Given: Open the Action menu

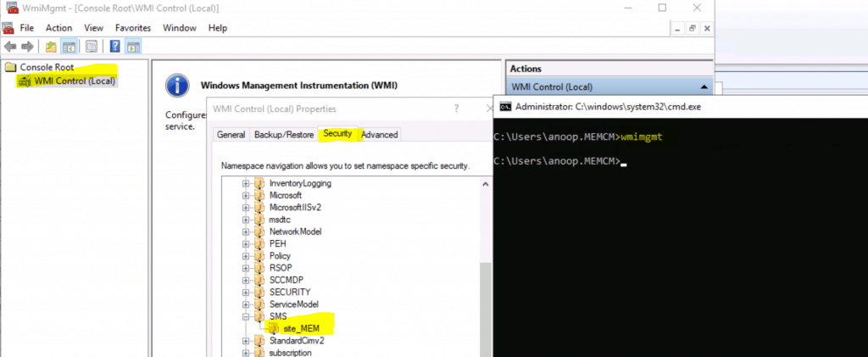Looking at the screenshot, I should [x=58, y=28].
